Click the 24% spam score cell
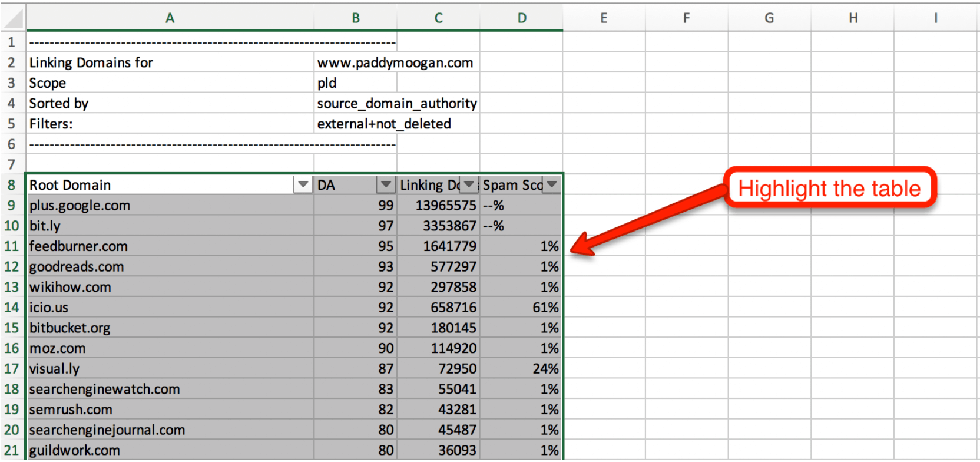This screenshot has width=980, height=462. [x=521, y=369]
